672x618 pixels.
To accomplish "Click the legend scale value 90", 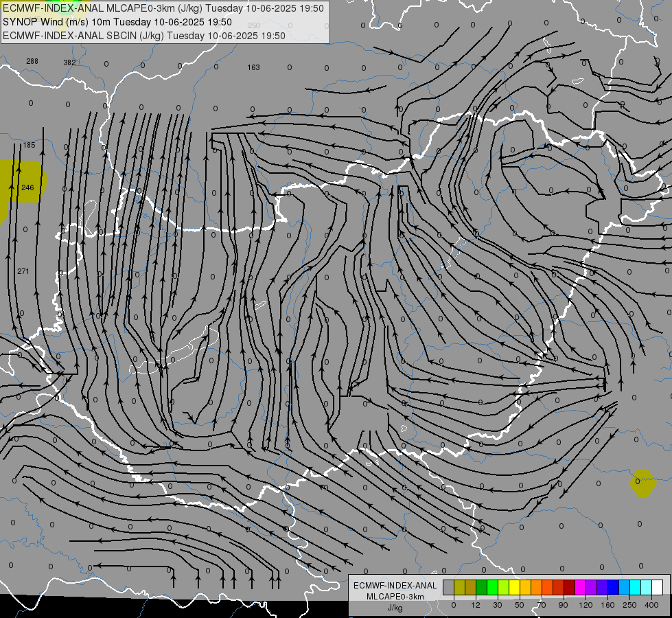I will [x=563, y=605].
